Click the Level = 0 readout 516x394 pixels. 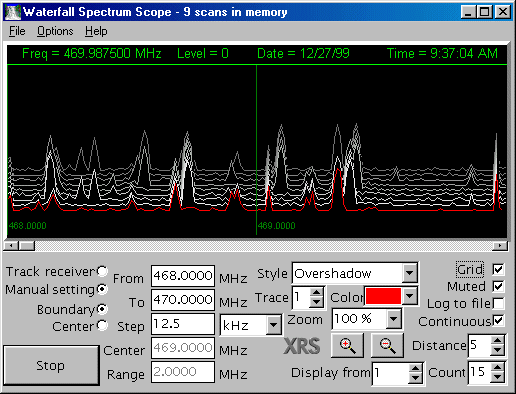pos(203,53)
